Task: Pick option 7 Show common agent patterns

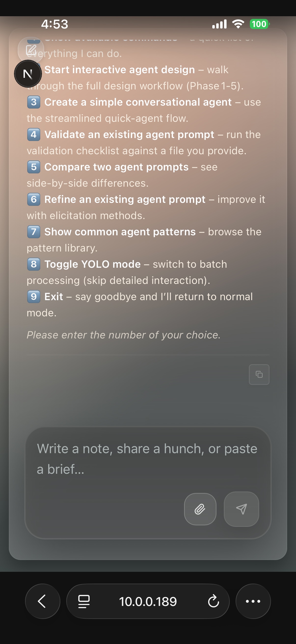Action: (120, 232)
